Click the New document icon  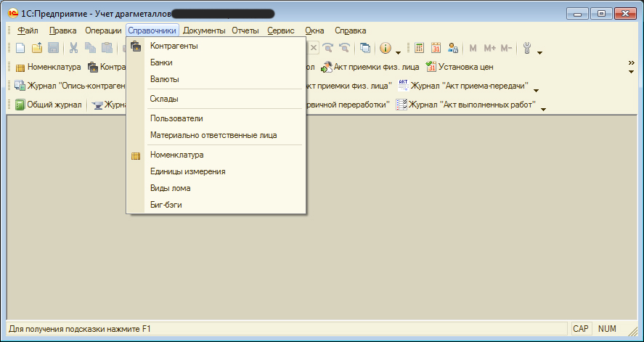20,48
